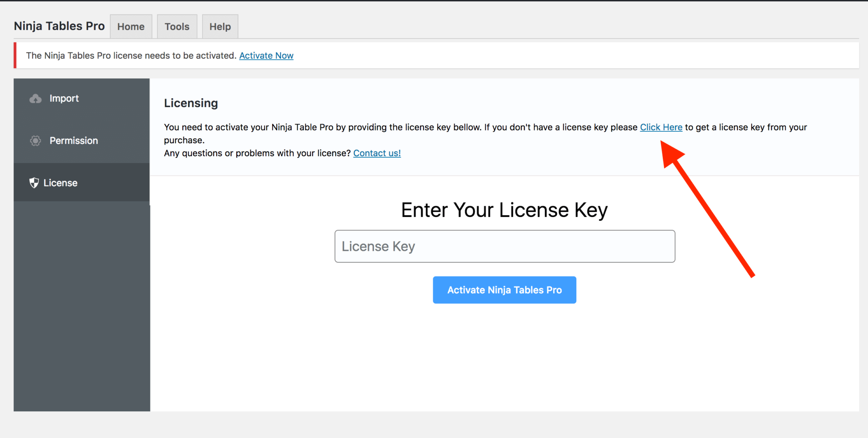
Task: Click the Import cloud upload icon
Action: tap(36, 99)
